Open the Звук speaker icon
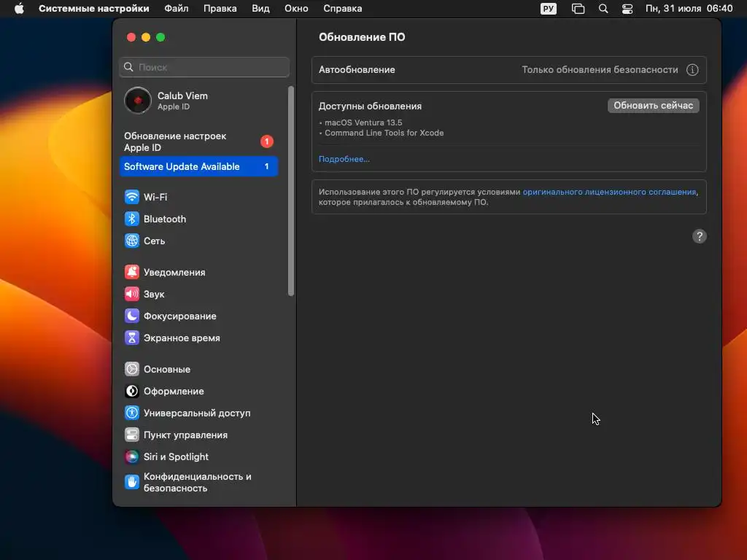 pos(132,294)
